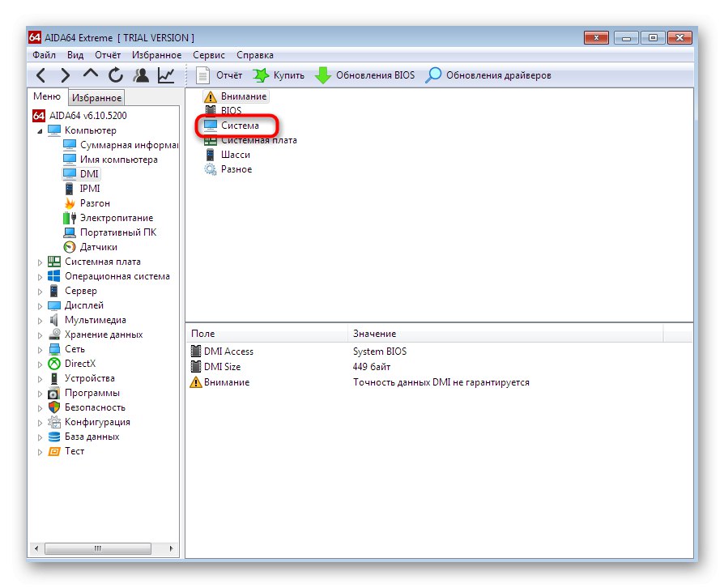Click the Безопасность shield icon
The image size is (724, 588).
[x=54, y=407]
